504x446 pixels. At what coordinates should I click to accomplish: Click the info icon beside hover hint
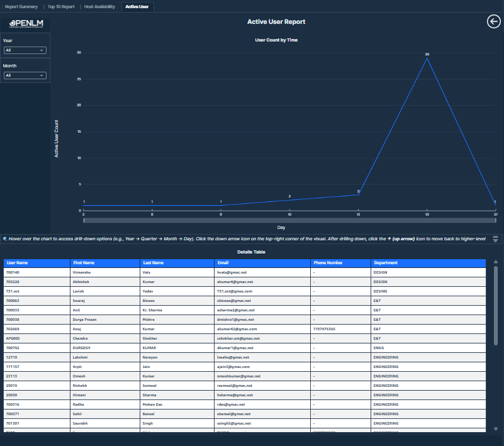[x=5, y=239]
